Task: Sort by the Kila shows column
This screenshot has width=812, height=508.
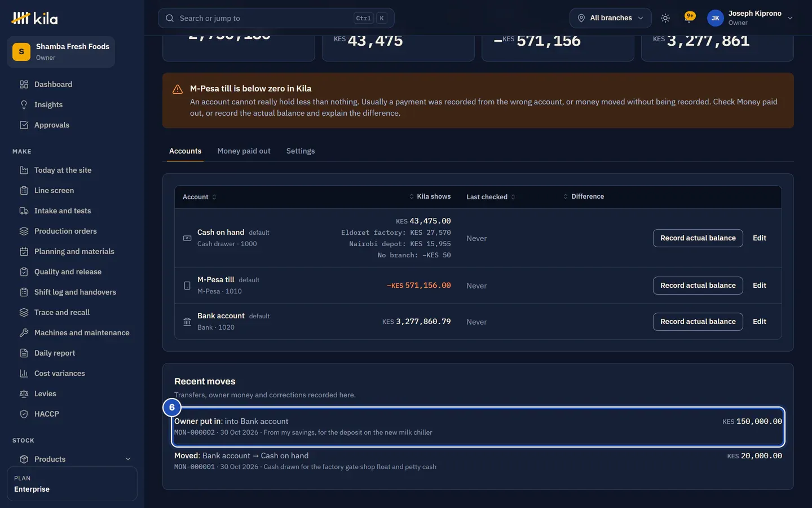Action: point(430,196)
